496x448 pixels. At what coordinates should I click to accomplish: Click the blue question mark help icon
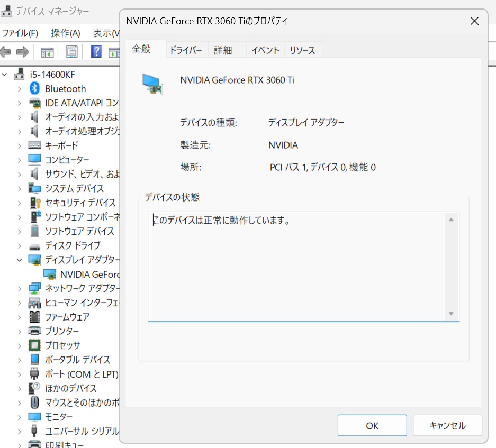pyautogui.click(x=96, y=51)
